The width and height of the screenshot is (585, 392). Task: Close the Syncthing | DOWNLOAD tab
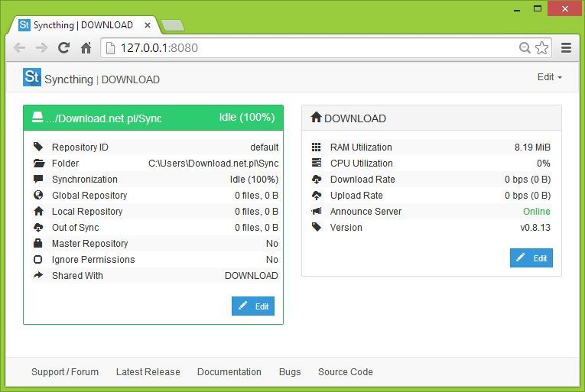[148, 25]
